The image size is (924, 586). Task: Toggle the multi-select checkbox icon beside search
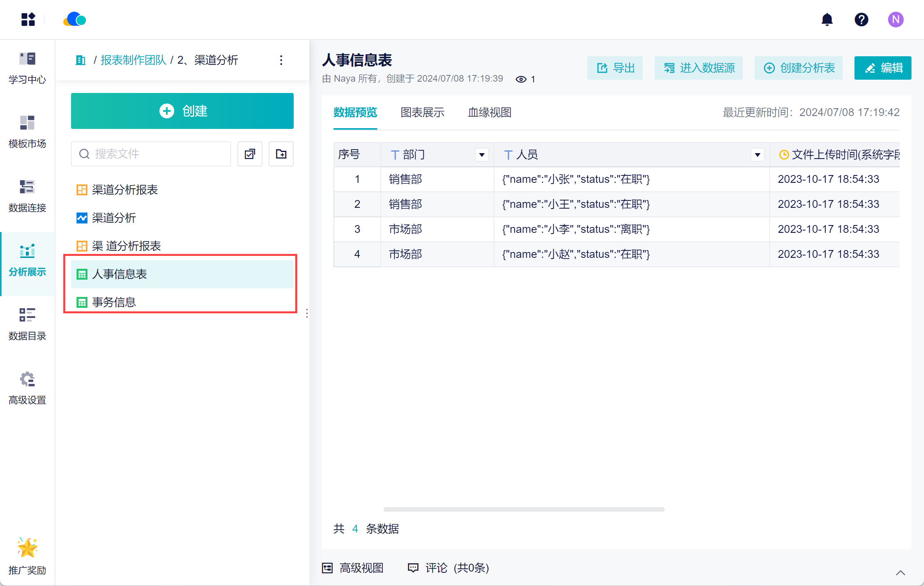[250, 154]
